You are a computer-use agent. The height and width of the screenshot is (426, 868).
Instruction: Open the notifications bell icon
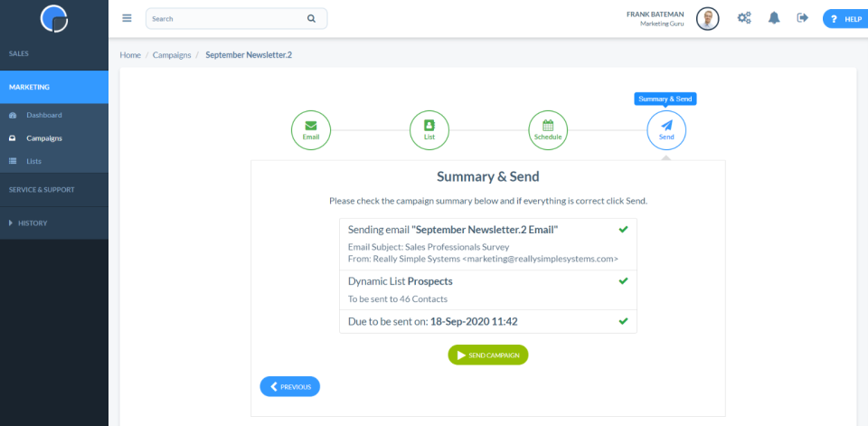point(774,18)
